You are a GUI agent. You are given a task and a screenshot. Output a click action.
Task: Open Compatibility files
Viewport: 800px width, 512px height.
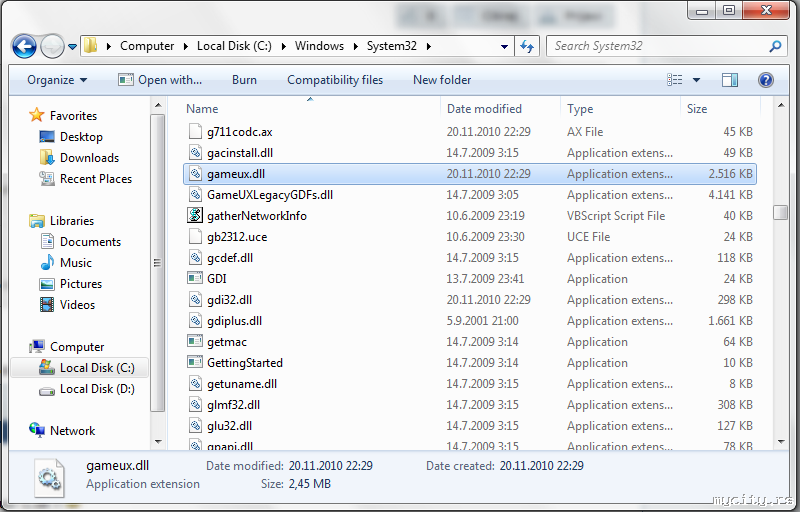pyautogui.click(x=335, y=80)
